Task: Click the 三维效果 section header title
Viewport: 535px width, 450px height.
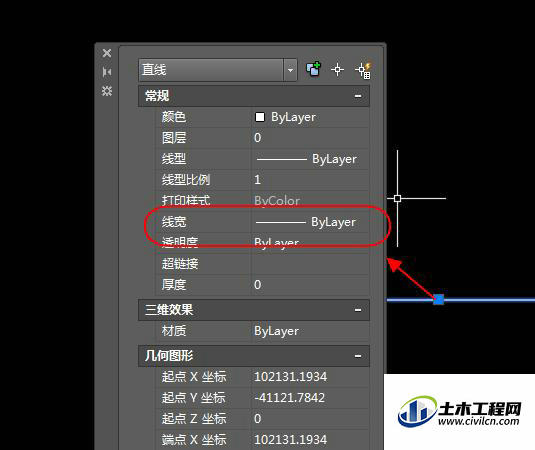Action: coord(169,310)
